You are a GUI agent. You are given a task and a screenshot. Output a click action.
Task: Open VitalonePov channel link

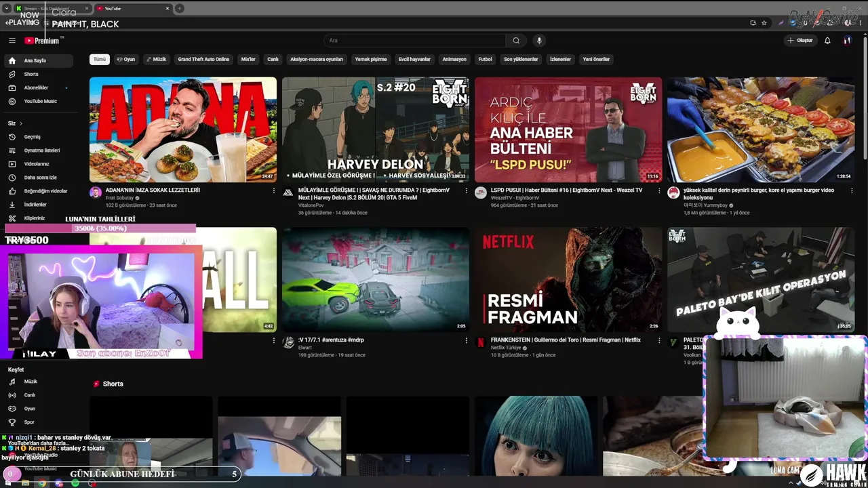click(311, 205)
